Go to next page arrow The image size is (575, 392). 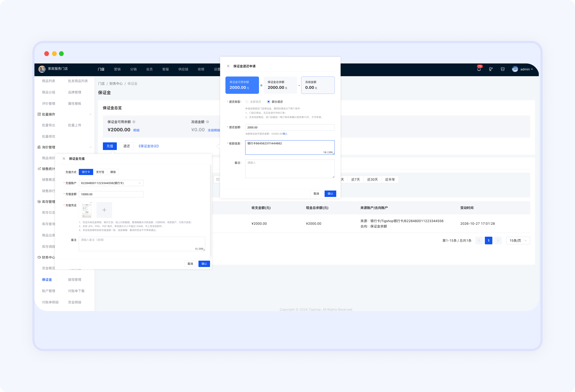click(x=498, y=240)
